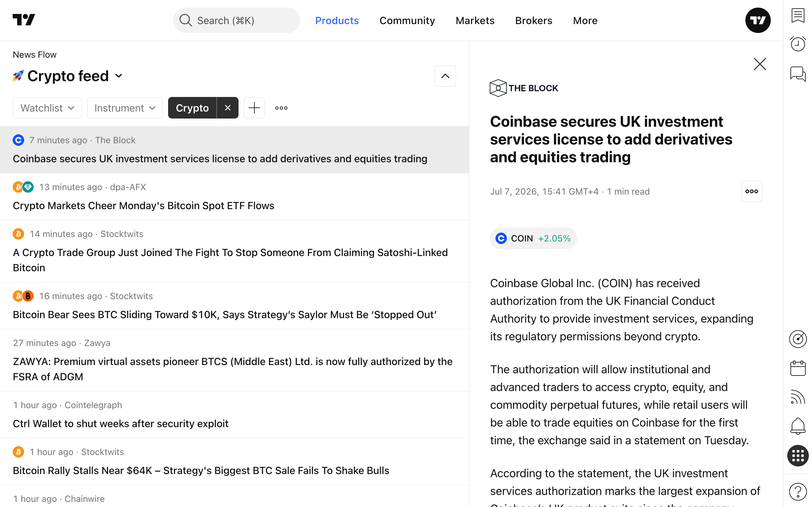Open the Screeners radar icon
Viewport: 812px width, 507px height.
point(798,339)
